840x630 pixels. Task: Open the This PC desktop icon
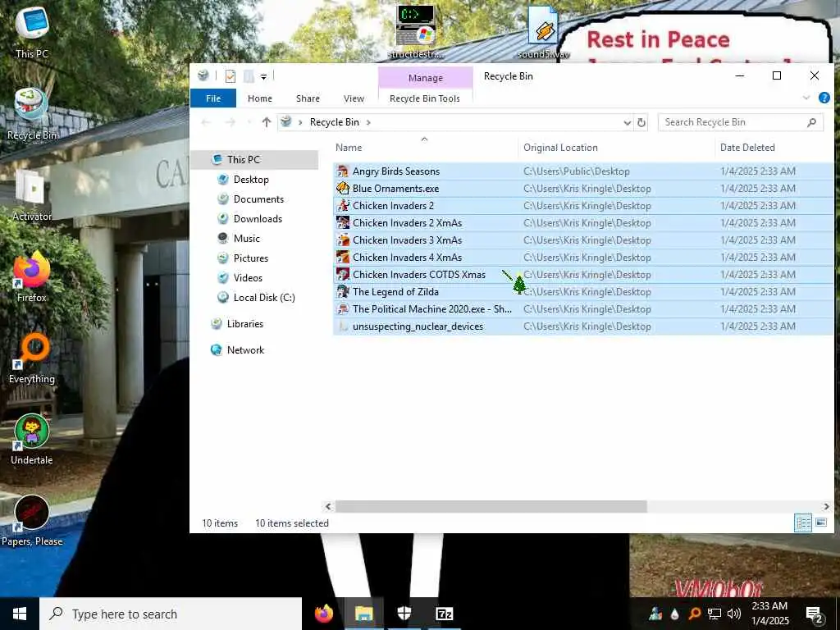tap(32, 32)
